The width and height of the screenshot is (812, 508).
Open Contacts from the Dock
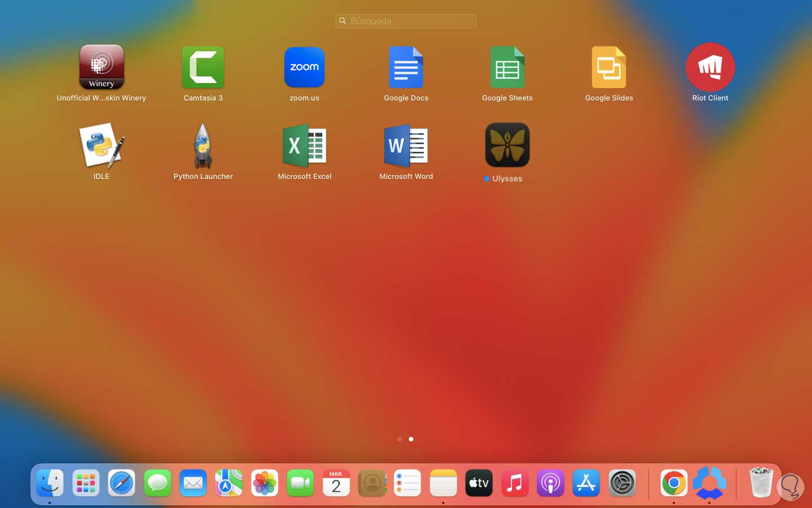[372, 483]
